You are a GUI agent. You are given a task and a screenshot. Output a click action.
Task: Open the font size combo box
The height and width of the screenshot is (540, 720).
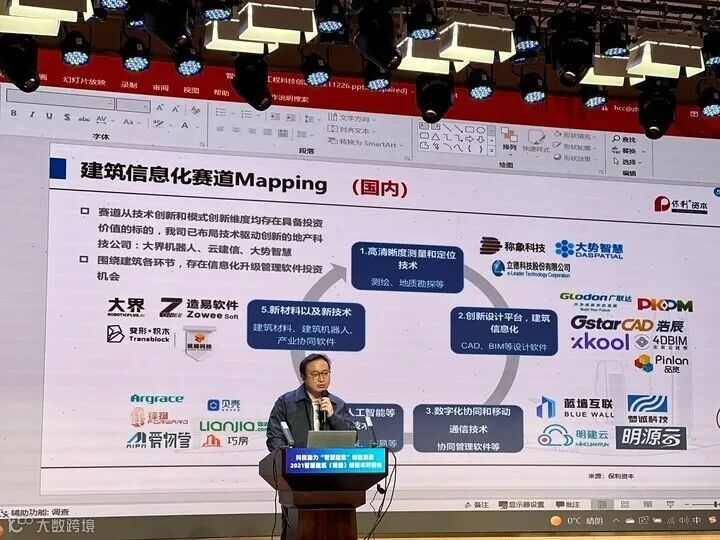[133, 105]
